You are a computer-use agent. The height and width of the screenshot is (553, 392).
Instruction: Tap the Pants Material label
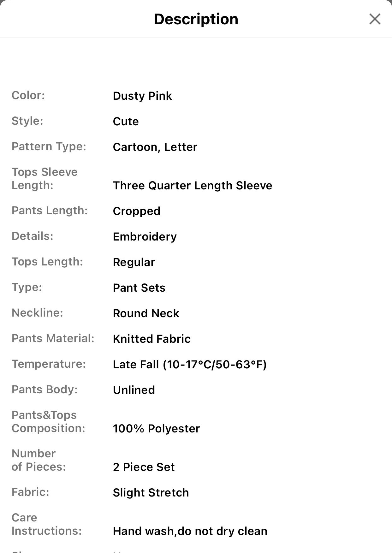pyautogui.click(x=53, y=338)
